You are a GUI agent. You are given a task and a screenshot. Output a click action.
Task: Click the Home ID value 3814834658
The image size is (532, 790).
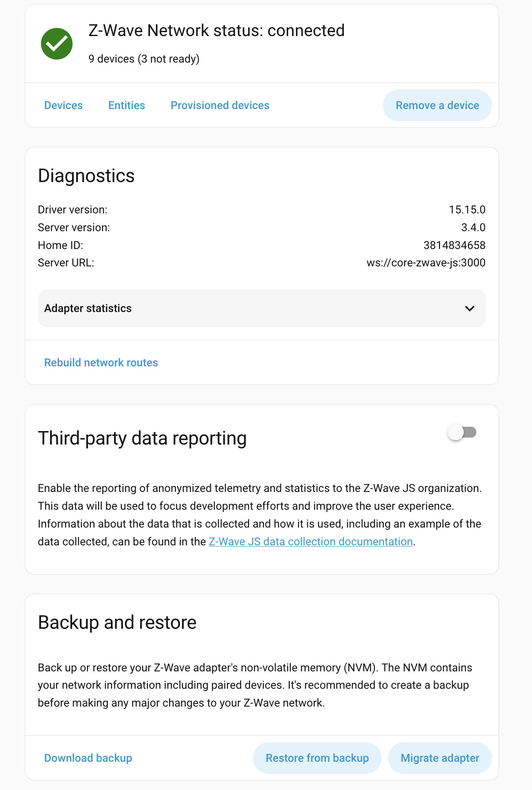tap(454, 246)
